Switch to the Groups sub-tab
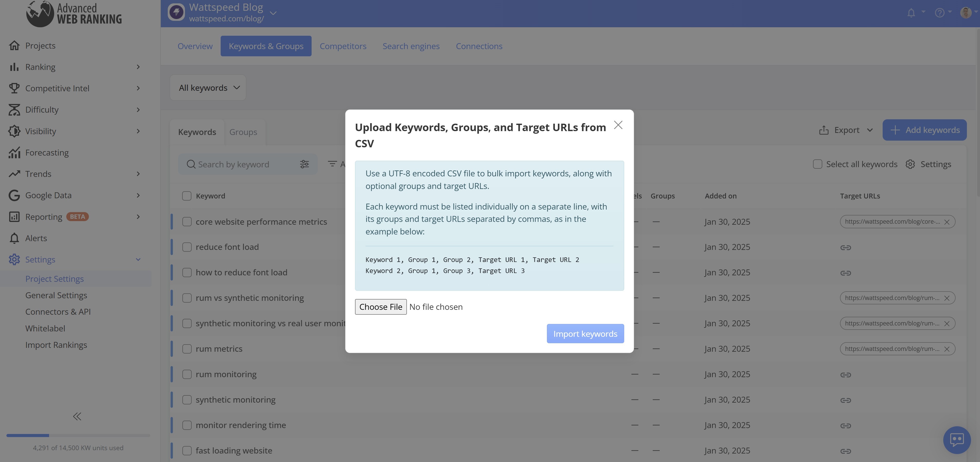 (x=243, y=132)
